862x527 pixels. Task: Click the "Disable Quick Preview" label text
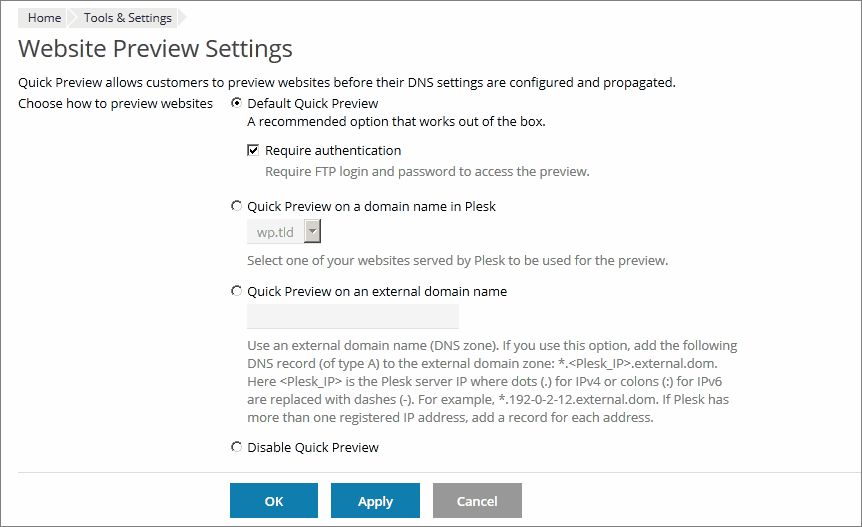point(313,447)
